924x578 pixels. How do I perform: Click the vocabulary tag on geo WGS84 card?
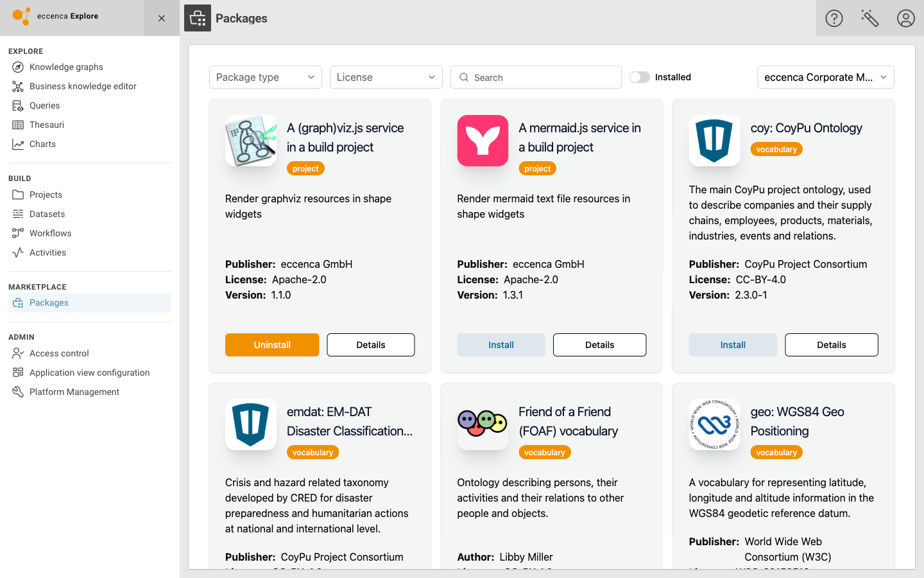point(776,453)
